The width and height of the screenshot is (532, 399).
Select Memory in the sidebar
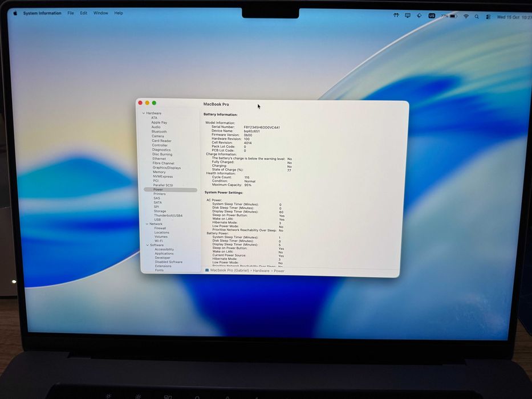click(159, 172)
